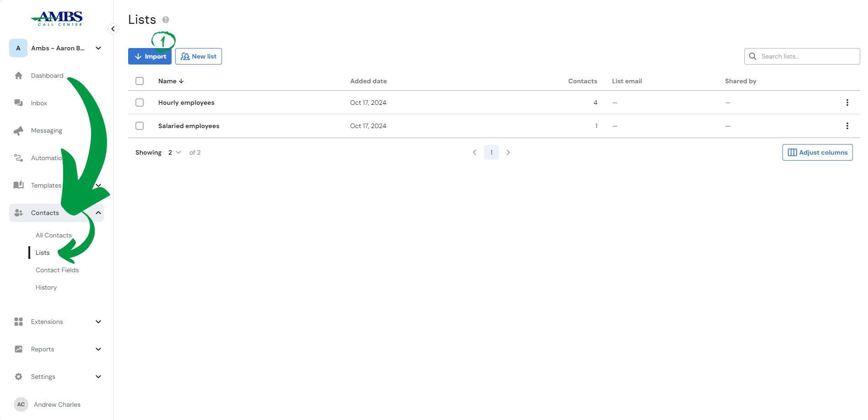Click the search magnifier icon
Viewport: 868px width, 420px height.
pos(753,56)
